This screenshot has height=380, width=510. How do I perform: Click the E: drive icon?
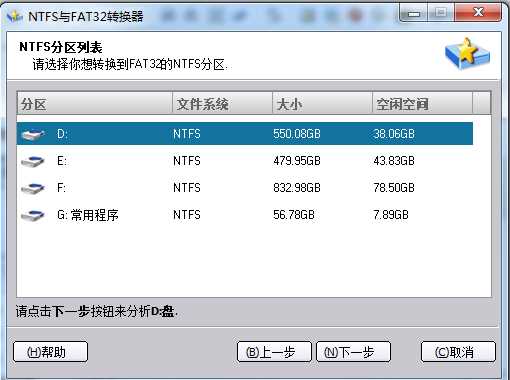click(x=33, y=161)
